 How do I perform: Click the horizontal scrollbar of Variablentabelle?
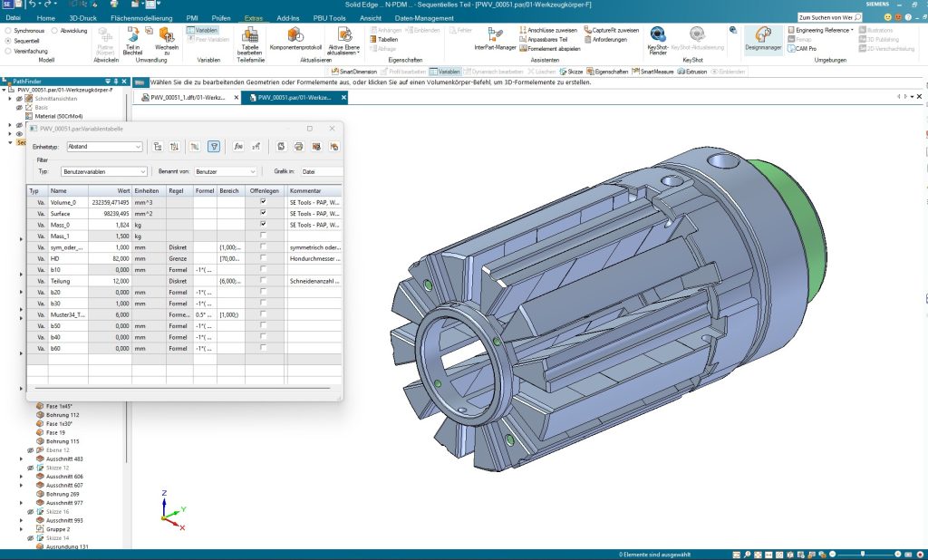point(182,389)
